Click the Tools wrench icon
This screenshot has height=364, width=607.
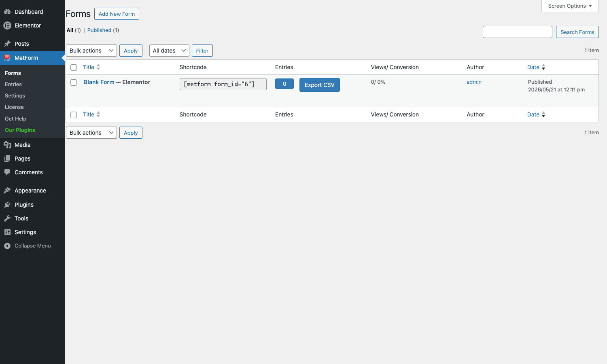(x=7, y=218)
